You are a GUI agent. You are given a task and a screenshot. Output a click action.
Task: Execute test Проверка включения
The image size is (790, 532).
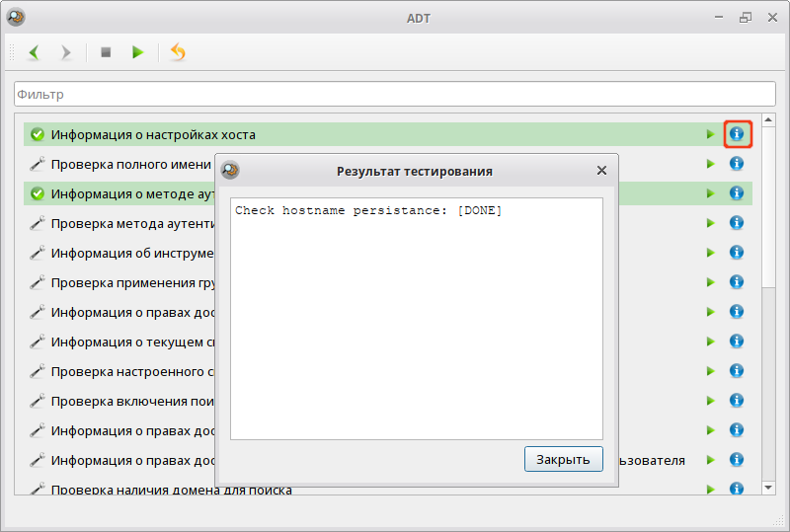tap(710, 401)
